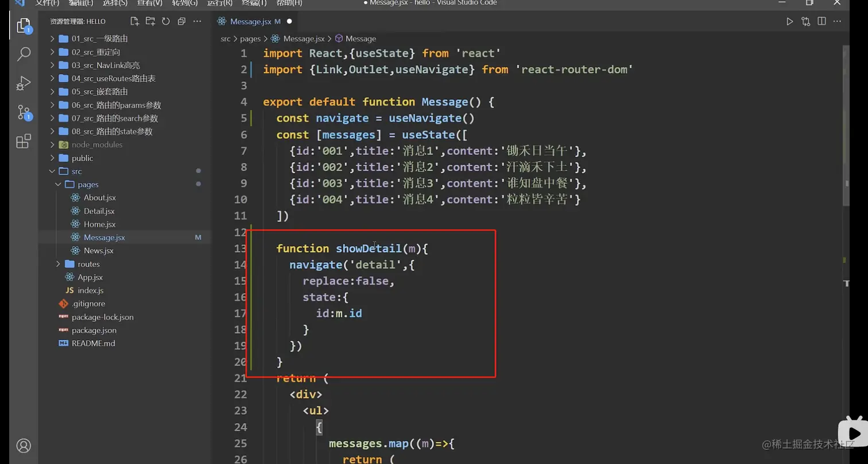868x464 pixels.
Task: Click the src breadcrumb above the editor
Action: [226, 39]
